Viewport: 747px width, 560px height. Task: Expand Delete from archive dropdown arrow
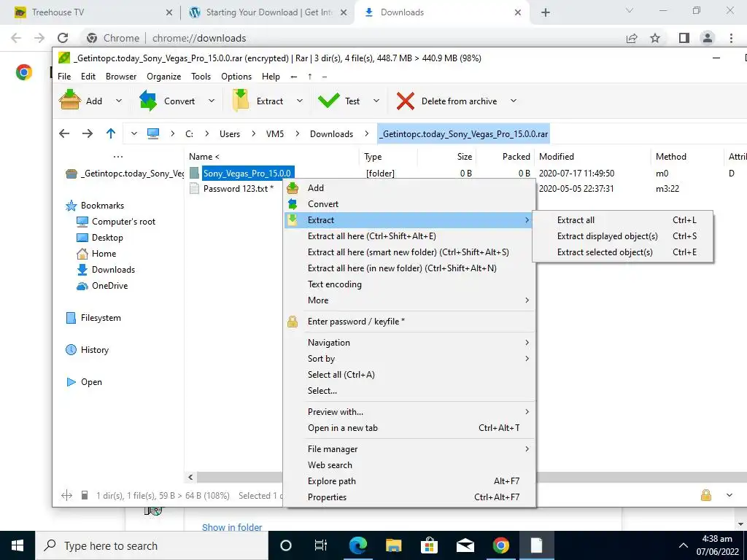pos(513,101)
